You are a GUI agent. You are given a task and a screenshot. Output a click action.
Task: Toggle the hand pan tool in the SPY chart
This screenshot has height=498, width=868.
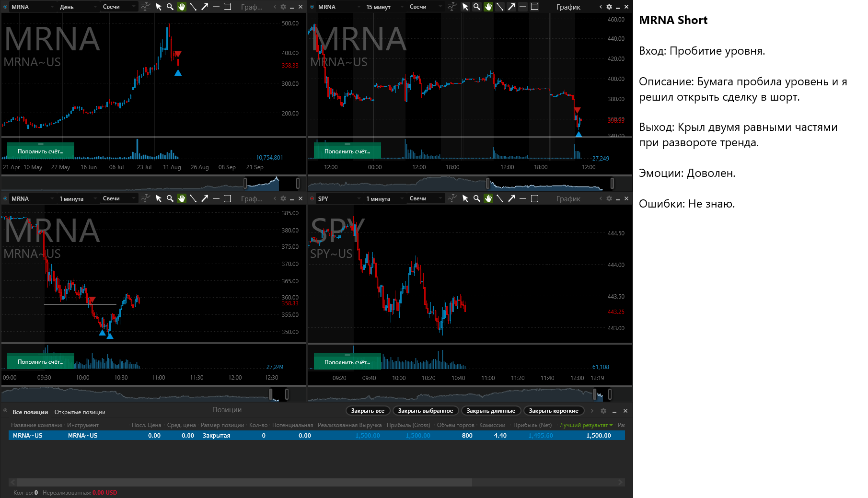pos(488,198)
